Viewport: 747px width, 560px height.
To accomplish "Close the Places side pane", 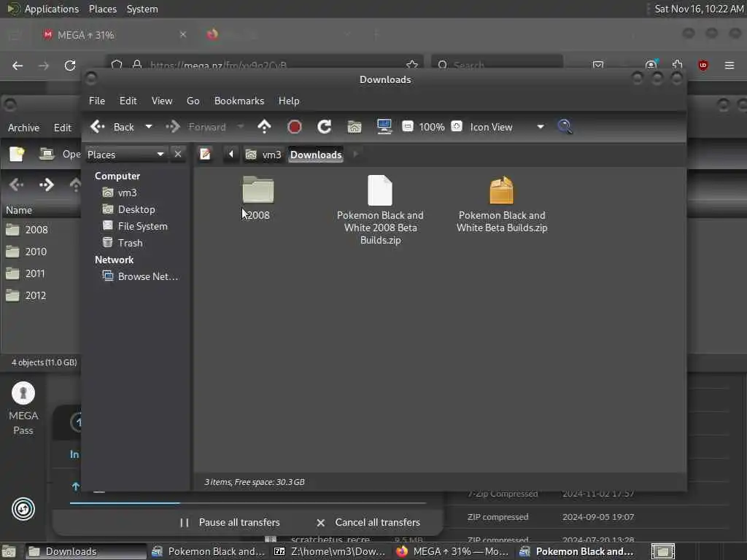I will click(178, 155).
